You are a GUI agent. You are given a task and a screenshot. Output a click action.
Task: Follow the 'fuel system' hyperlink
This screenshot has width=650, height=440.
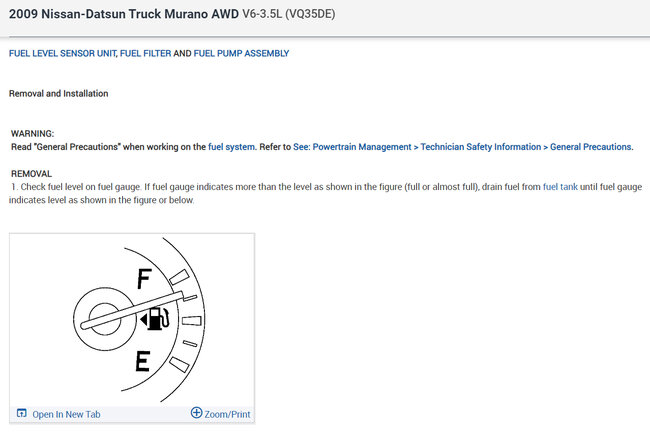tap(231, 147)
